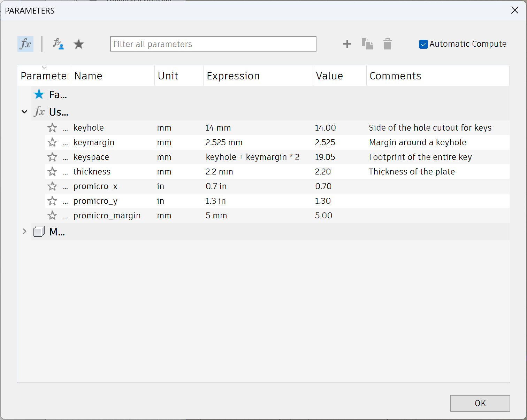Favorite the promicro_margin parameter star
This screenshot has height=420, width=527.
[52, 216]
